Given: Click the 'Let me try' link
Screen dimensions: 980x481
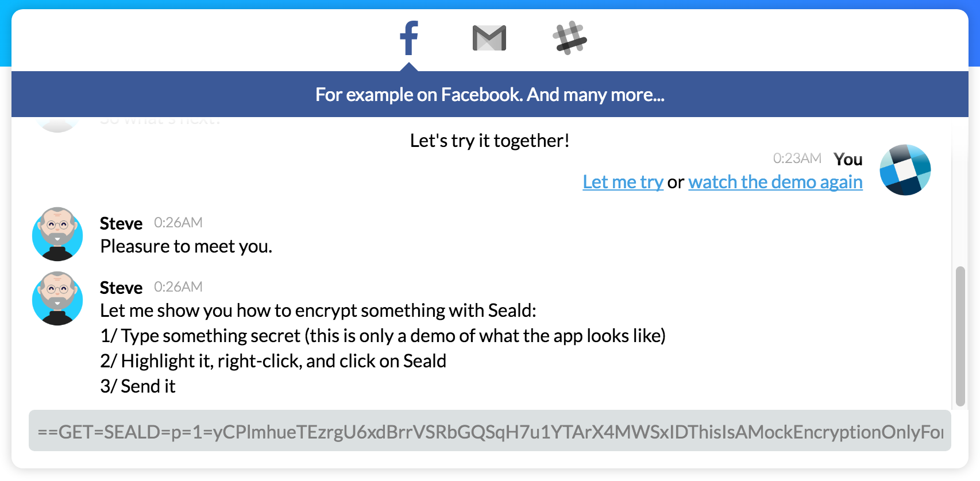Looking at the screenshot, I should pos(623,182).
